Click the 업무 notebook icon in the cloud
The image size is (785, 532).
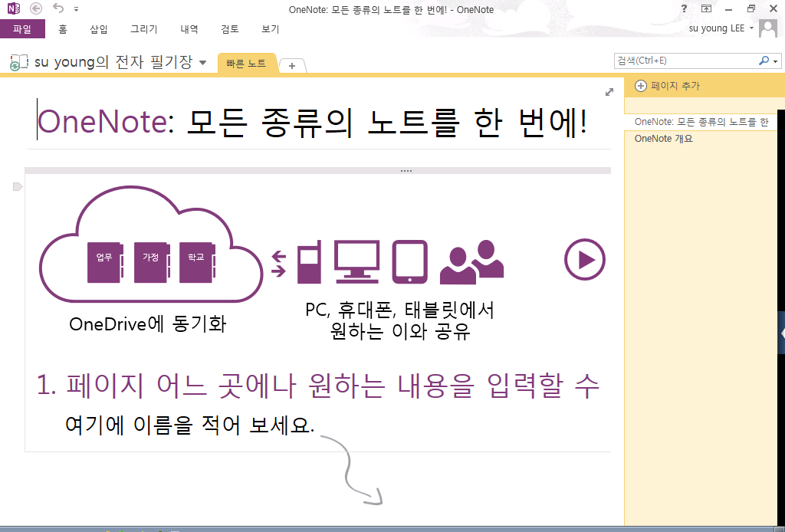point(105,262)
